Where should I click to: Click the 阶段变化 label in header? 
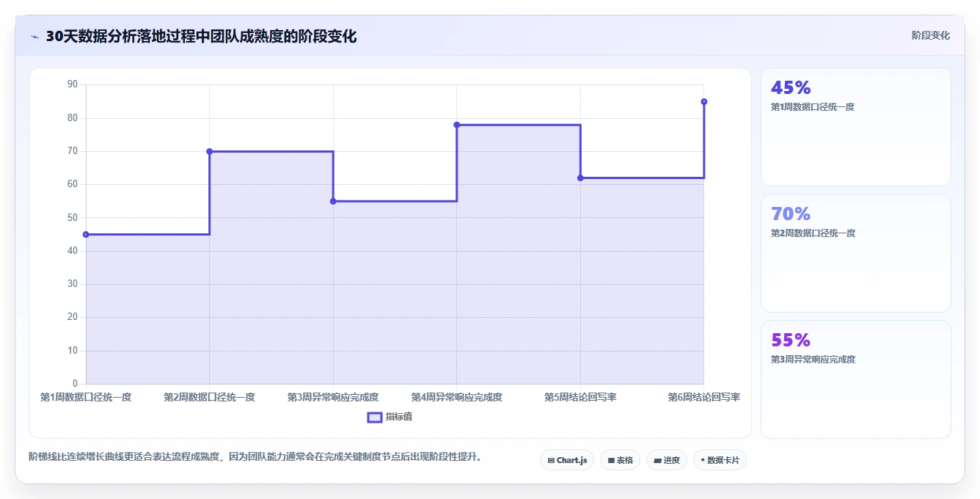(931, 35)
